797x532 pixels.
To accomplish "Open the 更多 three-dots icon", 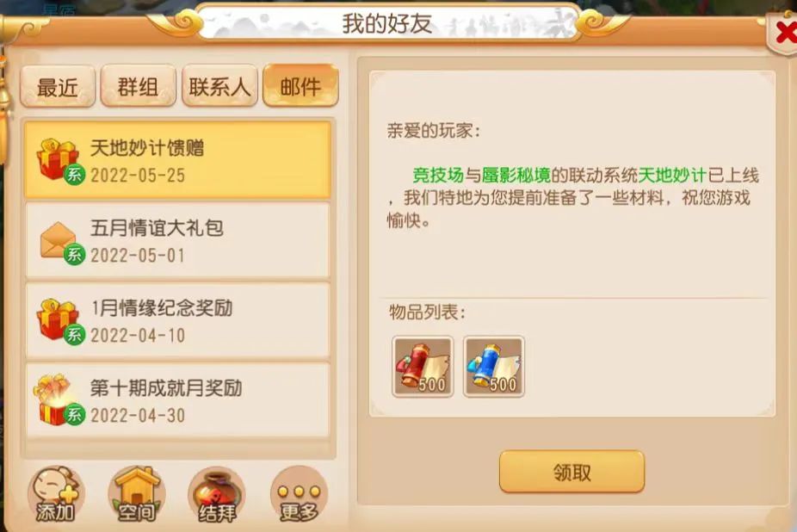I will coord(299,494).
